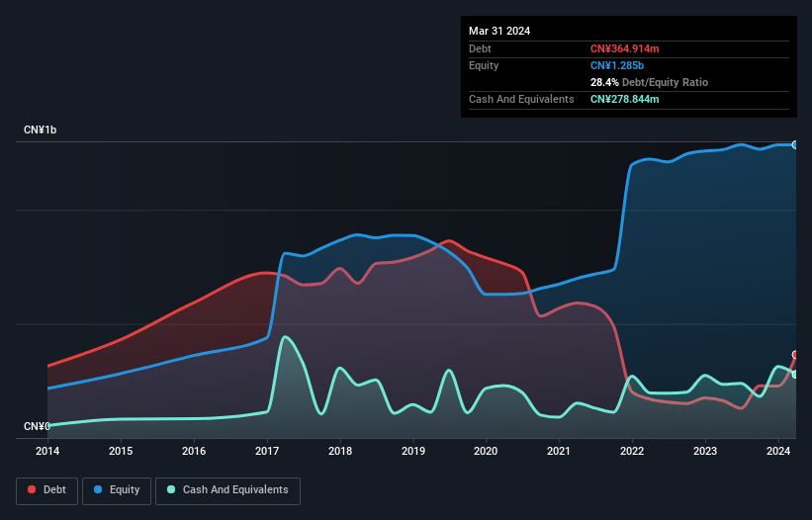Click the CN¥1b y-axis label
Image resolution: width=812 pixels, height=520 pixels.
tap(40, 130)
